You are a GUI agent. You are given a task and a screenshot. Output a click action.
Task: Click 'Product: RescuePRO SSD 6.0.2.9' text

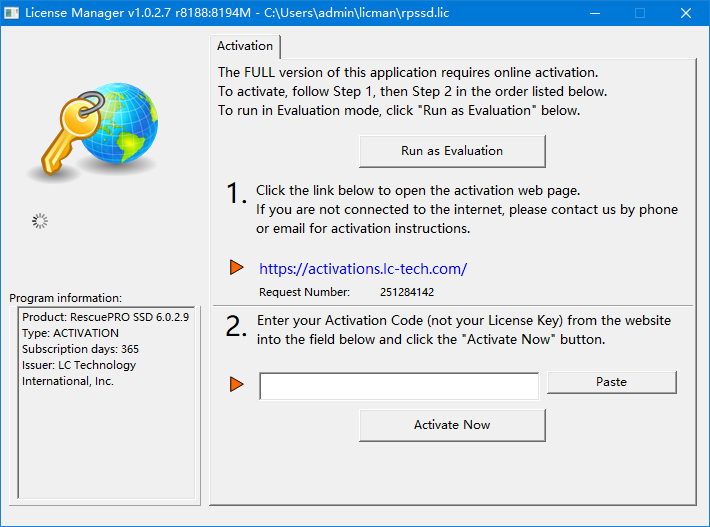pyautogui.click(x=106, y=317)
